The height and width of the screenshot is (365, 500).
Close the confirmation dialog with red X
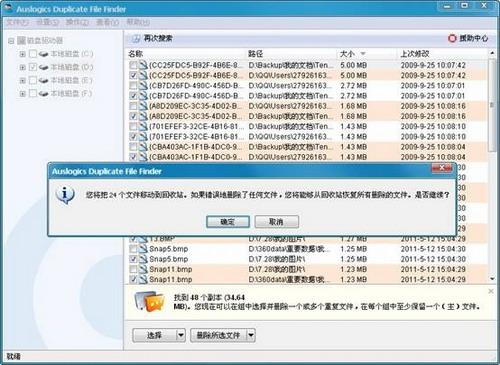click(442, 168)
